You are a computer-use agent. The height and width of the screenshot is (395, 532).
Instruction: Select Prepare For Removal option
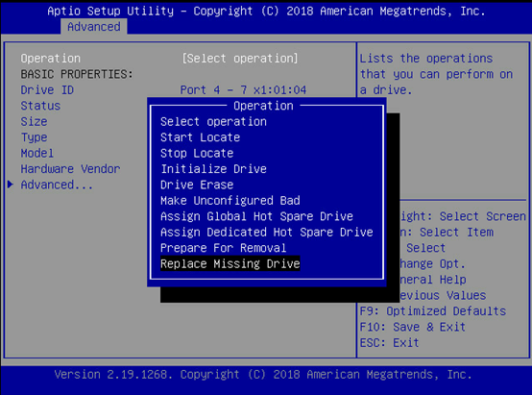[x=223, y=248]
